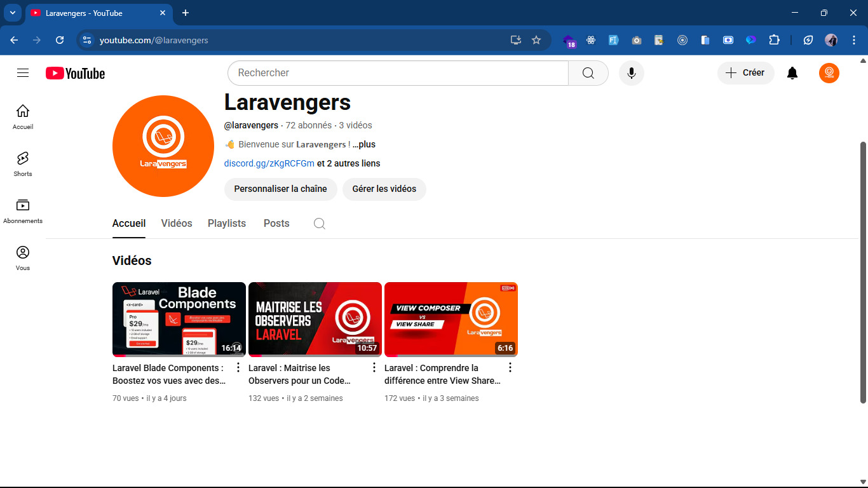Click the Laravengers channel name heading
868x488 pixels.
point(287,102)
